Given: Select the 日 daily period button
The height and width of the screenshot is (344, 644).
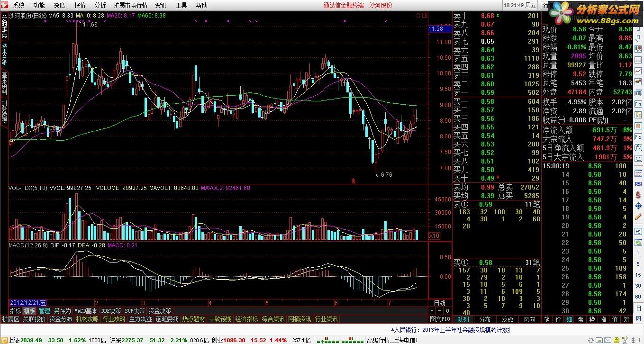Looking at the screenshot, I should 638,308.
